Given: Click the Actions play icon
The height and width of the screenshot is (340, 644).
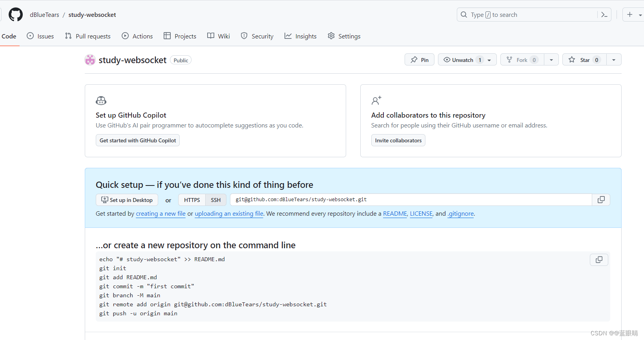Looking at the screenshot, I should (125, 36).
